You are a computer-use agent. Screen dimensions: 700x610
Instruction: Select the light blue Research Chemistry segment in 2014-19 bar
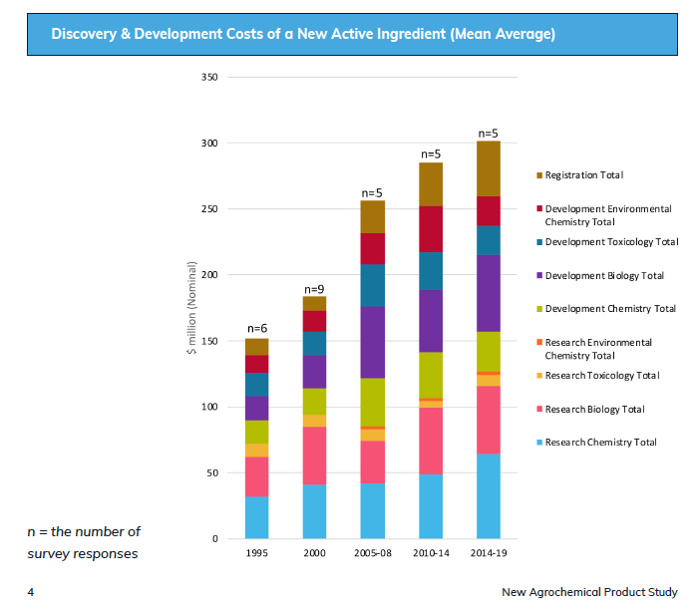coord(488,495)
